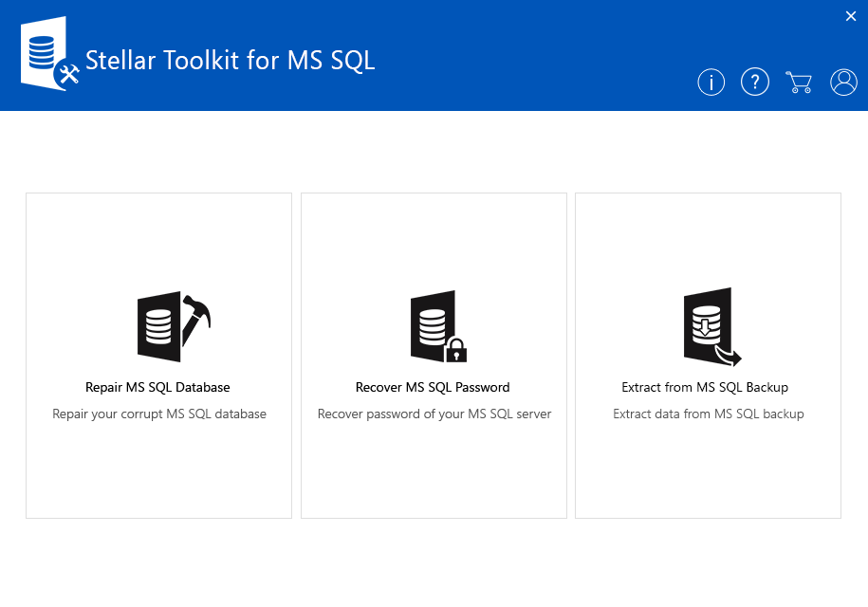Viewport: 868px width, 607px height.
Task: Open the About info icon
Action: 711,83
